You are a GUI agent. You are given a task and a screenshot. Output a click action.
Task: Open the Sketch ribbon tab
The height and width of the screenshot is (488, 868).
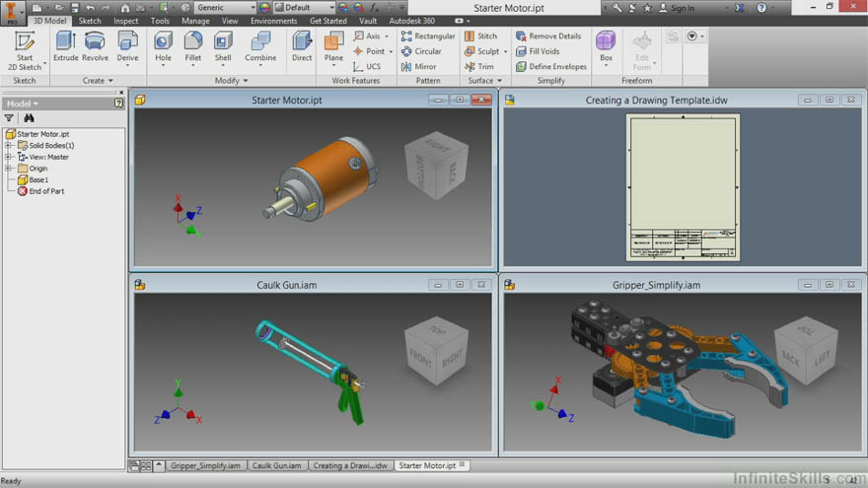[x=90, y=21]
